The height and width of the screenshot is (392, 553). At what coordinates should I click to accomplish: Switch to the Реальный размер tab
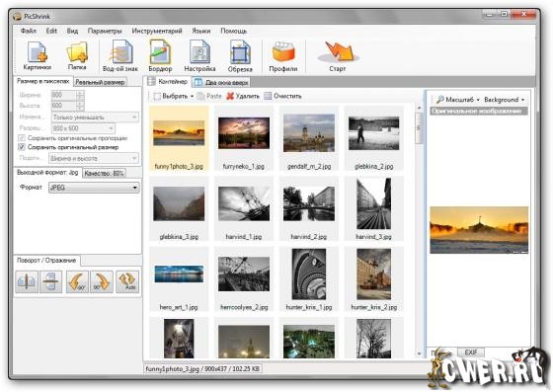point(100,82)
